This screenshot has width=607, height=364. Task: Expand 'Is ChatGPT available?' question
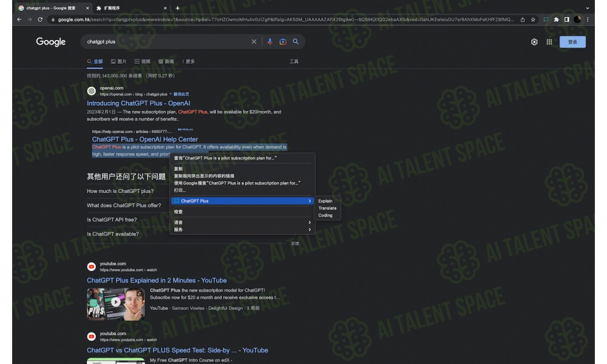113,234
